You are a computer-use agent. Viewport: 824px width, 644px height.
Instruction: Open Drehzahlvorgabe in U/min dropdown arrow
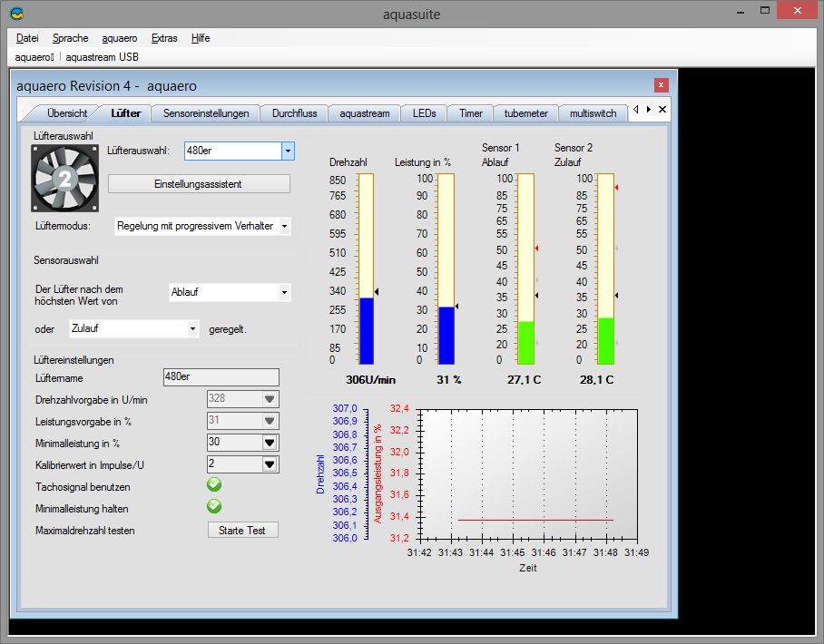coord(270,399)
